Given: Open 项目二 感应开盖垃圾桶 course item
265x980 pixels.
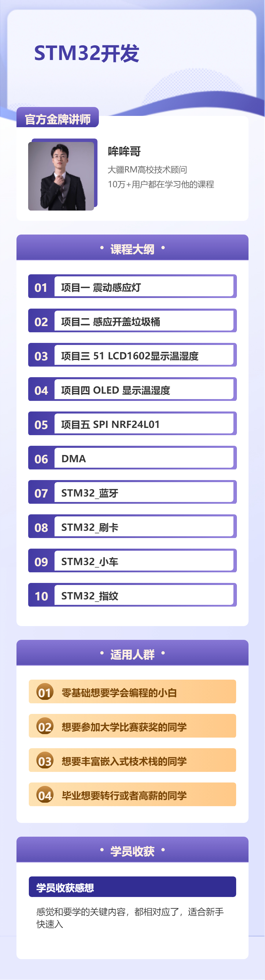Looking at the screenshot, I should click(x=132, y=321).
